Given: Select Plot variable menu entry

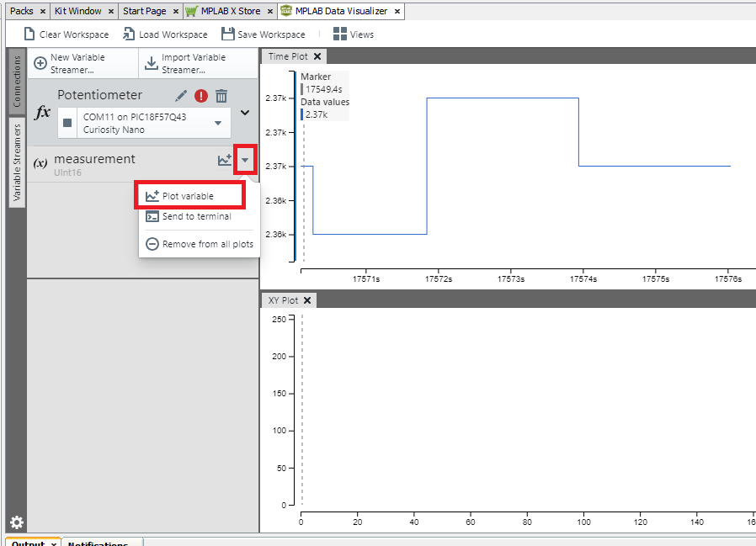Looking at the screenshot, I should (x=190, y=196).
